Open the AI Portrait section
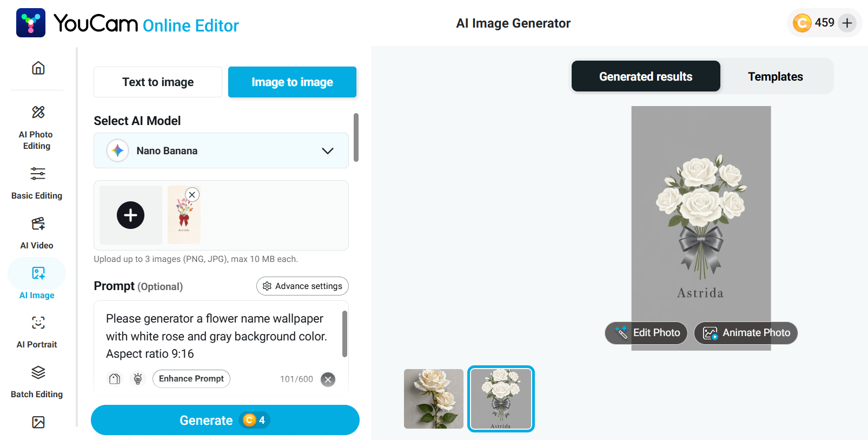 37,332
